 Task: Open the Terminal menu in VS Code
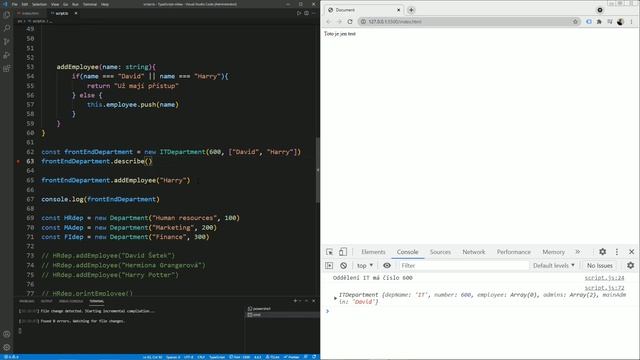click(90, 4)
